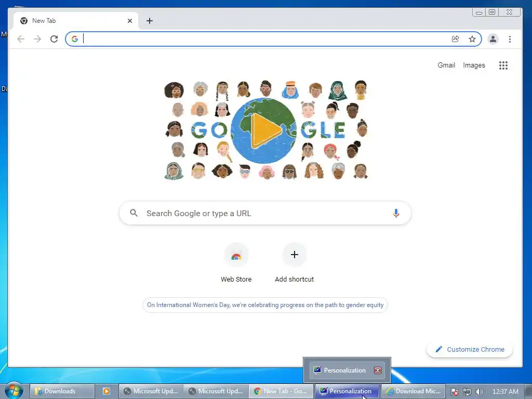Open the Gmail link
The image size is (532, 399).
[x=446, y=65]
